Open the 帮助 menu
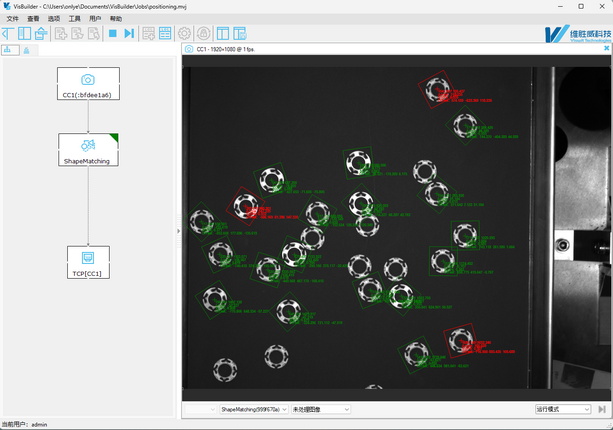Image resolution: width=613 pixels, height=430 pixels. pos(116,19)
